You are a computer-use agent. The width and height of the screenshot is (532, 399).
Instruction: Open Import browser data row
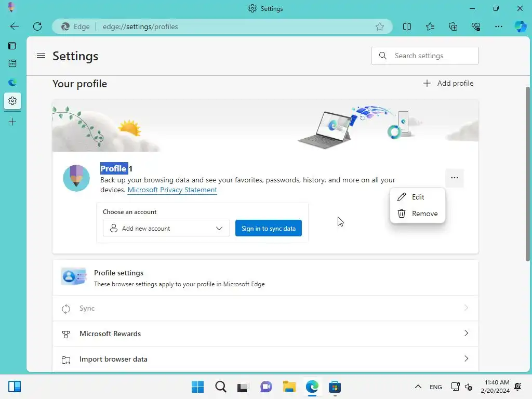[265, 359]
